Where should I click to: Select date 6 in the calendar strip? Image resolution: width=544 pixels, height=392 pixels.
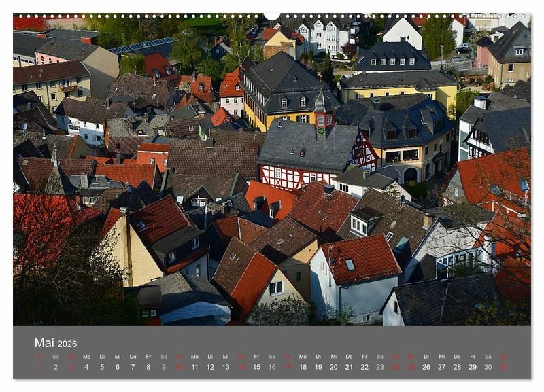117,367
